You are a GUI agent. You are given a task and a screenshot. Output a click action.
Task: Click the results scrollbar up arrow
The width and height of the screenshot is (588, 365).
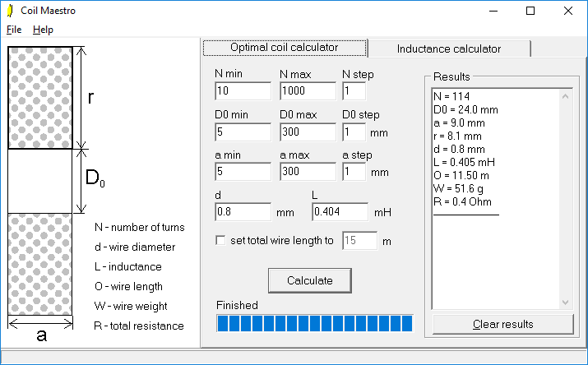coord(566,96)
